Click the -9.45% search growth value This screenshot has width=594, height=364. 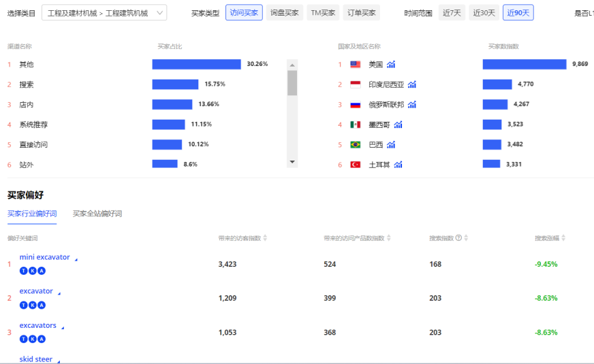point(546,264)
